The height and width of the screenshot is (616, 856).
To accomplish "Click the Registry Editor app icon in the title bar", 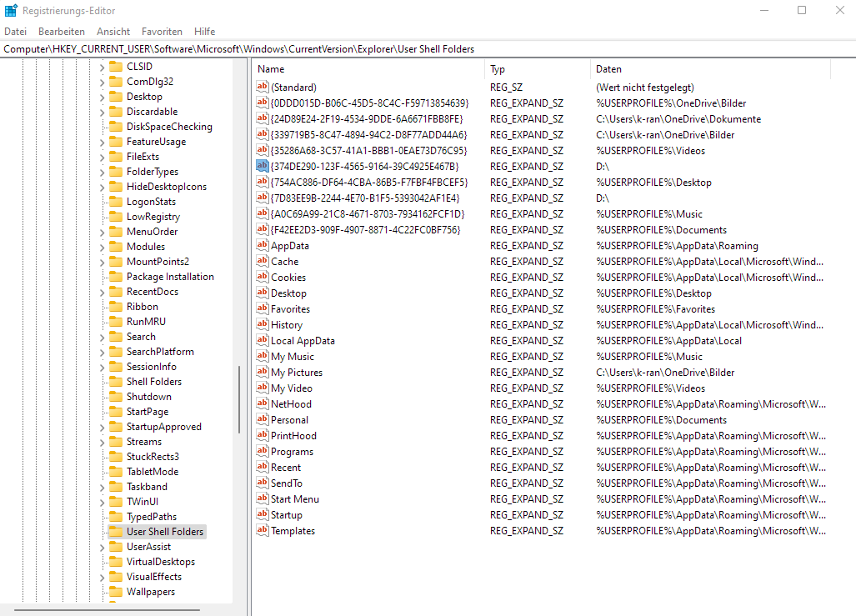I will coord(11,10).
